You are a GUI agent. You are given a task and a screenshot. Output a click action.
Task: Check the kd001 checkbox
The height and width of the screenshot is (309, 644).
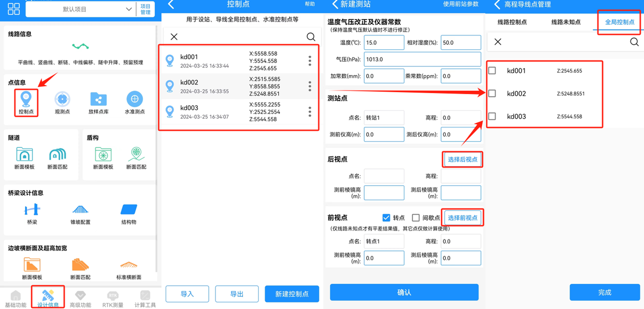click(x=492, y=70)
